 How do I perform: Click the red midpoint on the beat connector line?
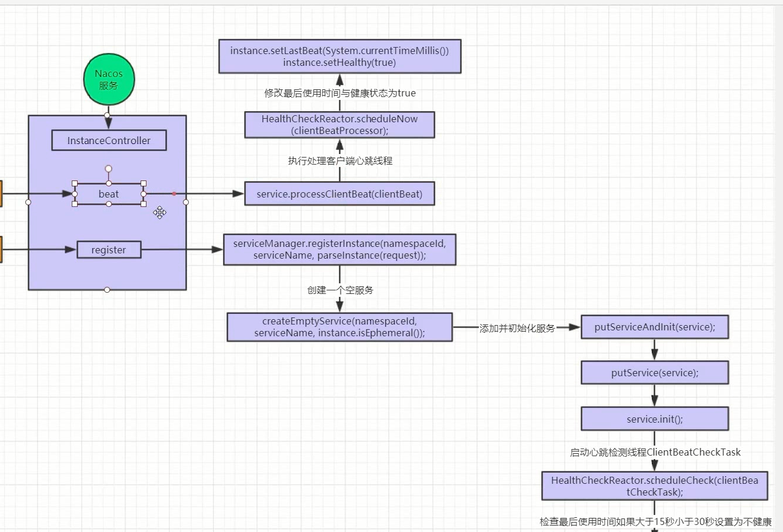click(174, 193)
